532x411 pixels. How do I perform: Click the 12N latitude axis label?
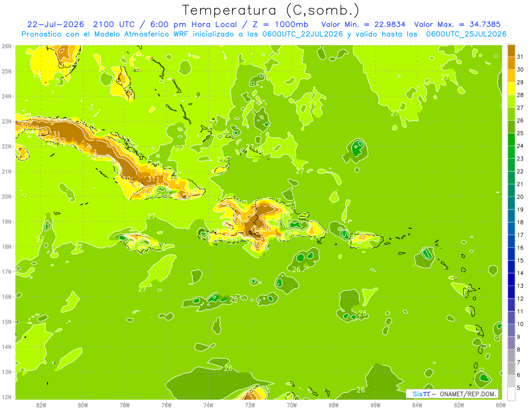(6, 397)
